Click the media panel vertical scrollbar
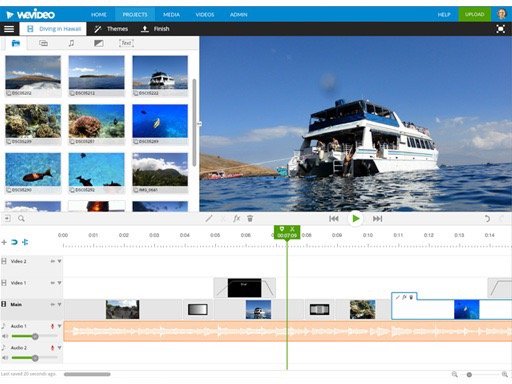 [194, 123]
